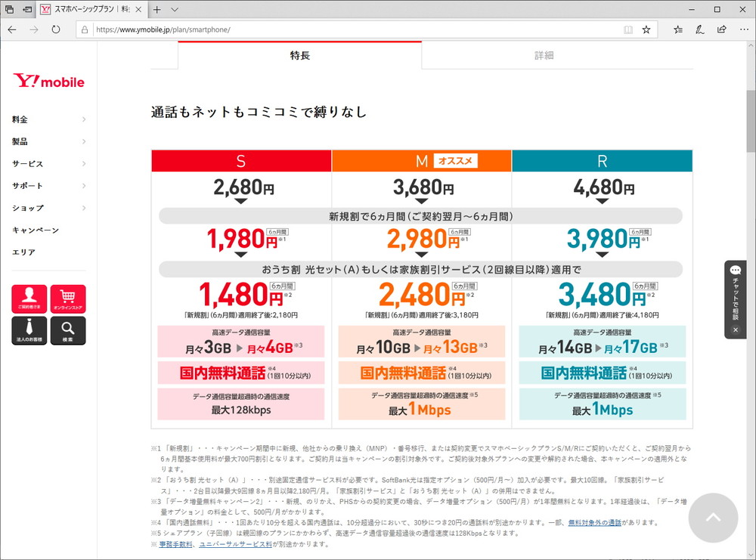Click the 法人のお客様 tie icon
756x560 pixels.
[29, 330]
